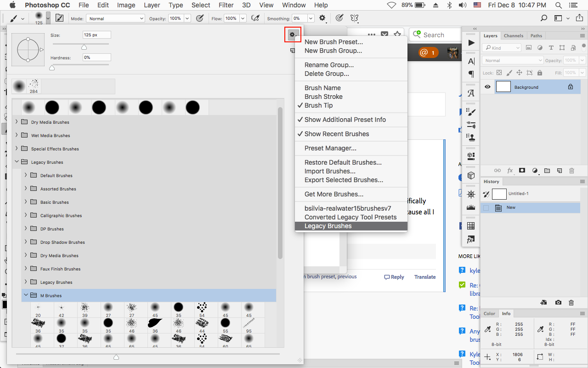The image size is (588, 368).
Task: Open the Paragraph panel icon
Action: (471, 74)
